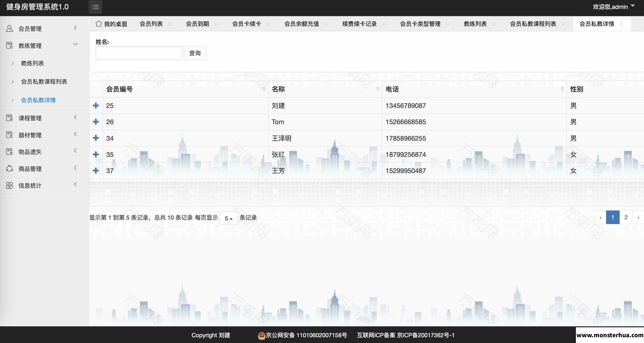Screen dimensions: 644x343
Task: Expand the 课程管理 menu chevron
Action: click(75, 117)
